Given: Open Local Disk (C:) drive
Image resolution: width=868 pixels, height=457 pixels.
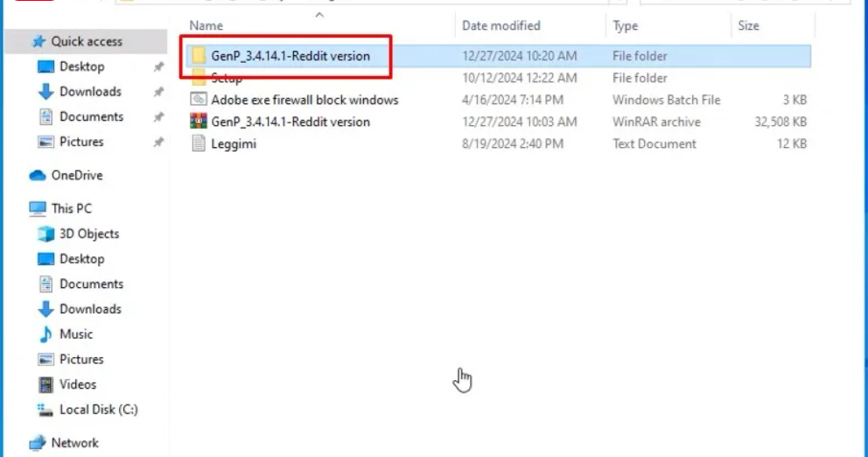Looking at the screenshot, I should [x=98, y=409].
